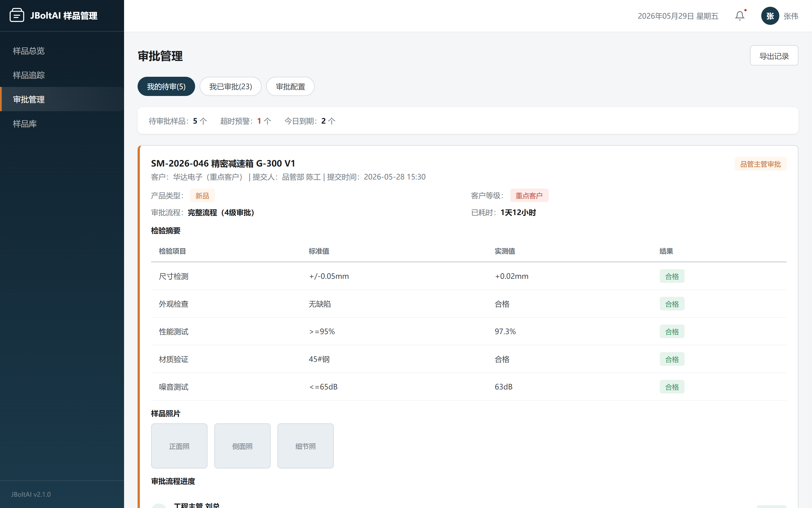Click the 性能测试 row label
Image resolution: width=812 pixels, height=508 pixels.
click(173, 332)
